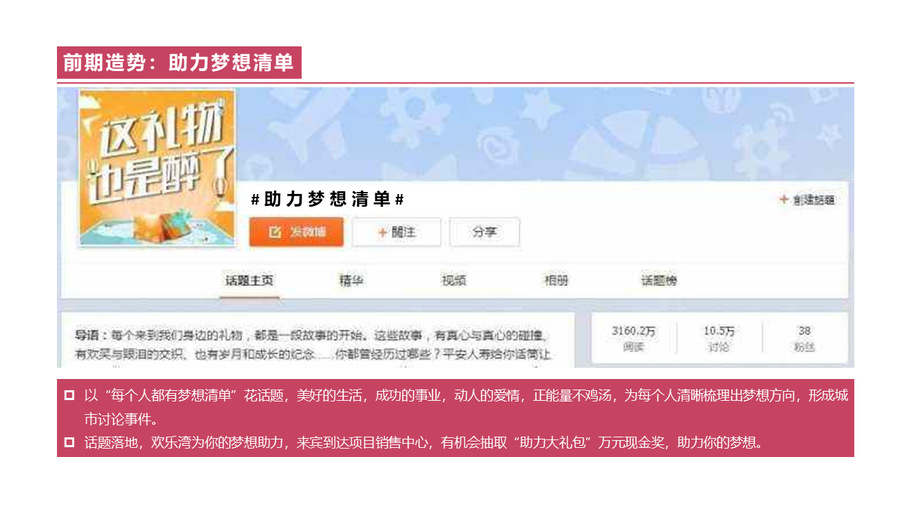Switch to the 视频 tab
Viewport: 900px width, 506px height.
click(453, 281)
